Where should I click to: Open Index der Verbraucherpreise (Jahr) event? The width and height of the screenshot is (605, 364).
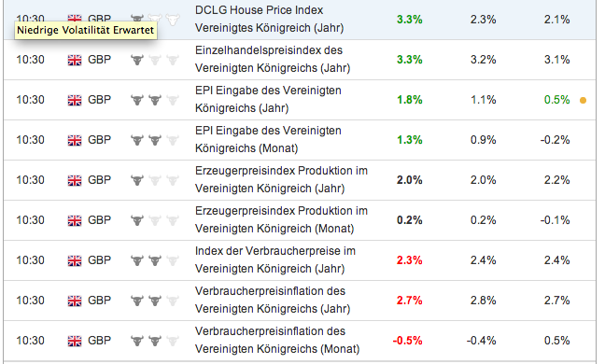click(x=275, y=259)
